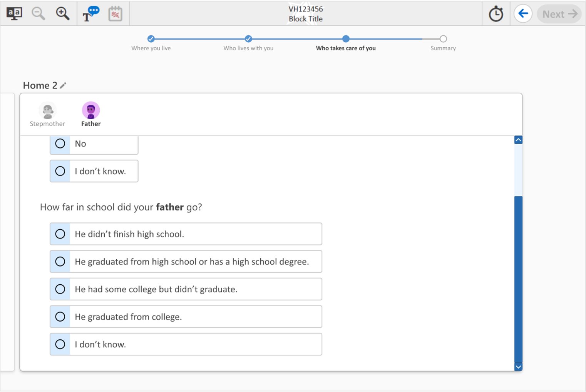This screenshot has width=586, height=392.
Task: Open the text-to-speech tool
Action: point(91,14)
